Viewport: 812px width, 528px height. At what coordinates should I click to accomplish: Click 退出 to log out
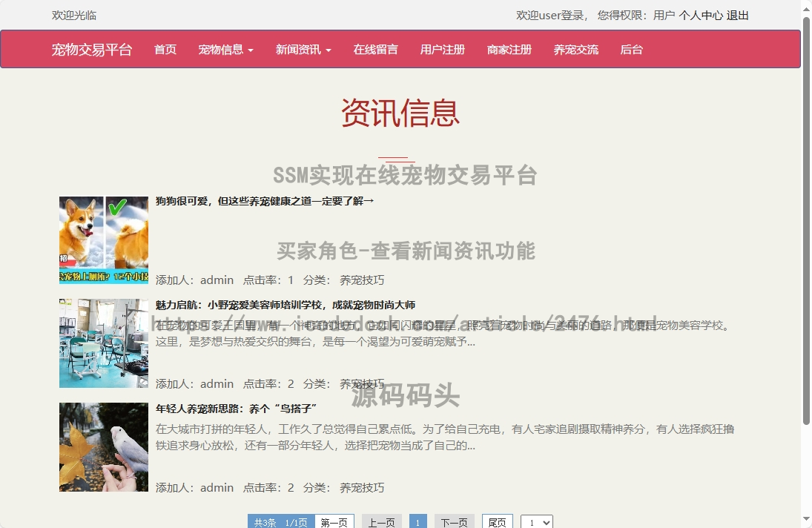click(x=737, y=15)
